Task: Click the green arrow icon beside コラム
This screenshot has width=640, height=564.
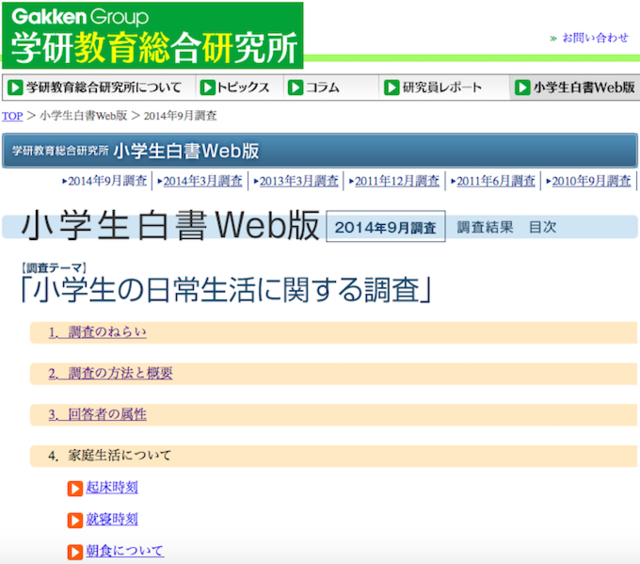Action: pyautogui.click(x=296, y=87)
